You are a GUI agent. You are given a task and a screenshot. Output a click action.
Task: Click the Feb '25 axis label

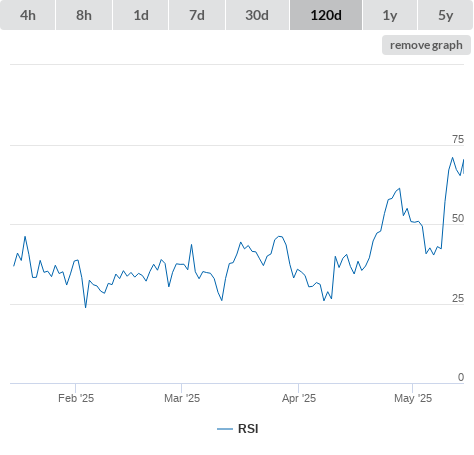pos(76,398)
